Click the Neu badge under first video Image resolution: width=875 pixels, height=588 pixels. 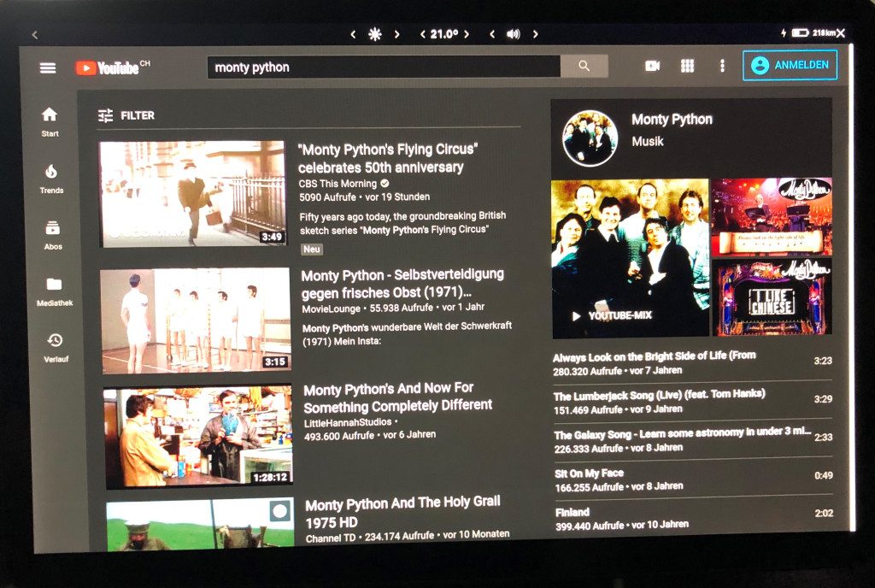[x=311, y=249]
